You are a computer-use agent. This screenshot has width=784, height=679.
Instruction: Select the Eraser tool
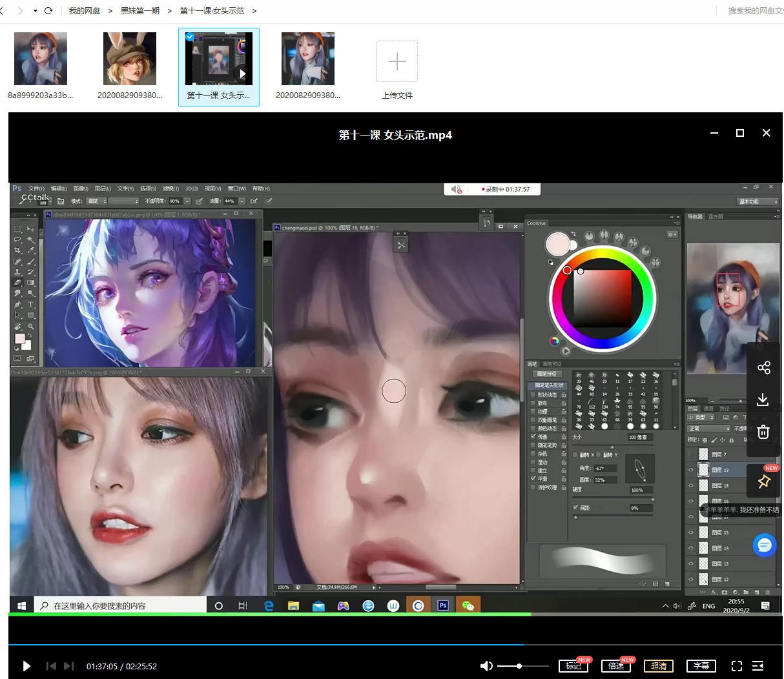17,282
